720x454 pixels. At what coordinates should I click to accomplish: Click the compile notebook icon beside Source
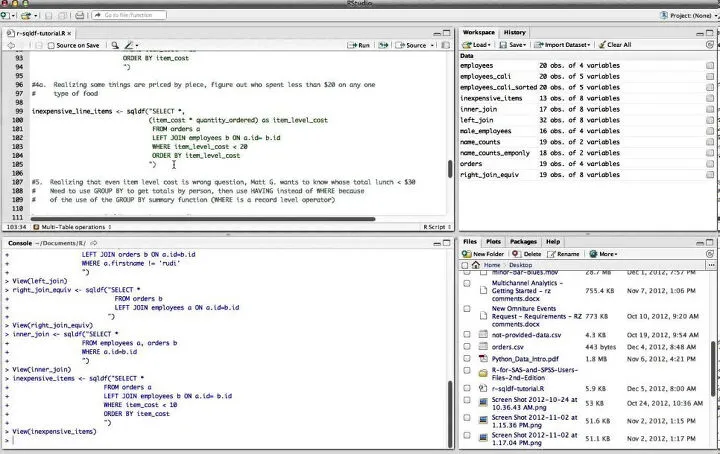point(445,45)
